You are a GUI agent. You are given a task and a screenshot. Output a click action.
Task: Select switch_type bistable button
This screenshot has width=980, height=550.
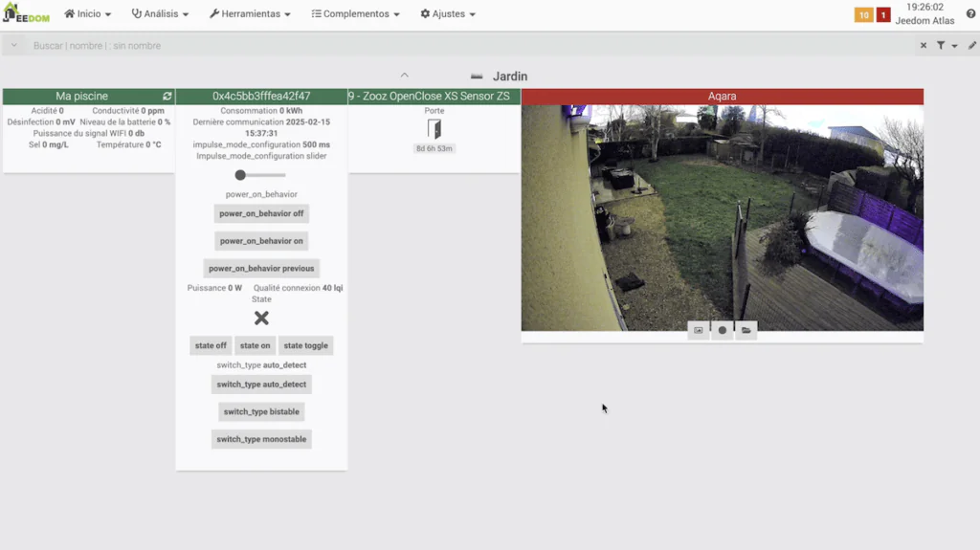[261, 412]
